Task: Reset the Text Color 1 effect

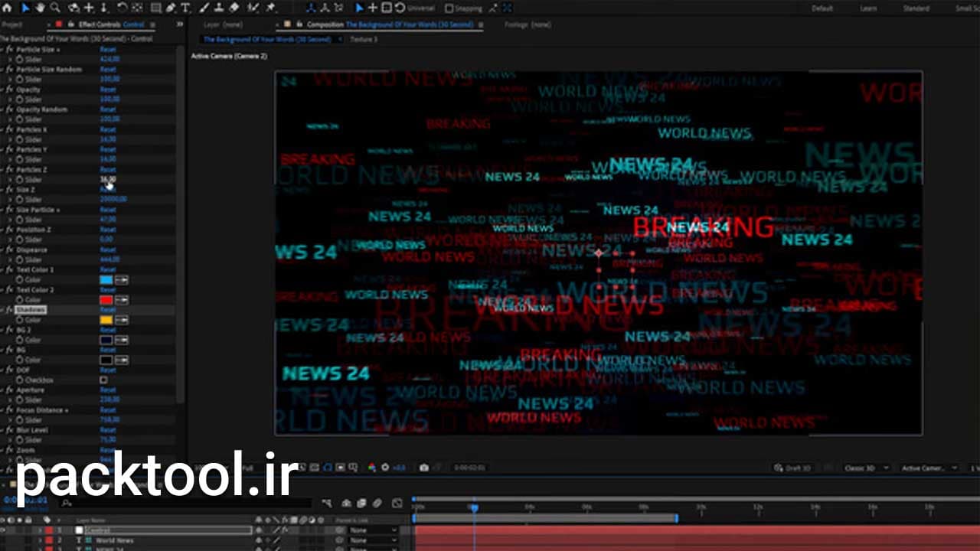Action: (108, 270)
